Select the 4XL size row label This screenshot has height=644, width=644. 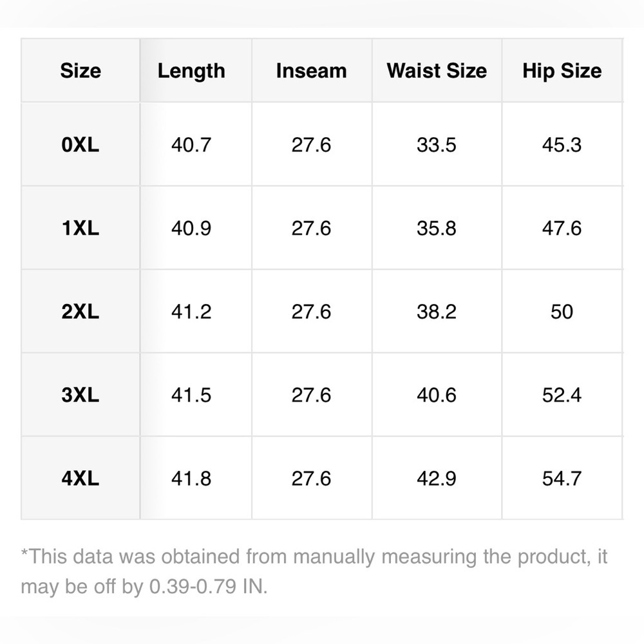(80, 478)
